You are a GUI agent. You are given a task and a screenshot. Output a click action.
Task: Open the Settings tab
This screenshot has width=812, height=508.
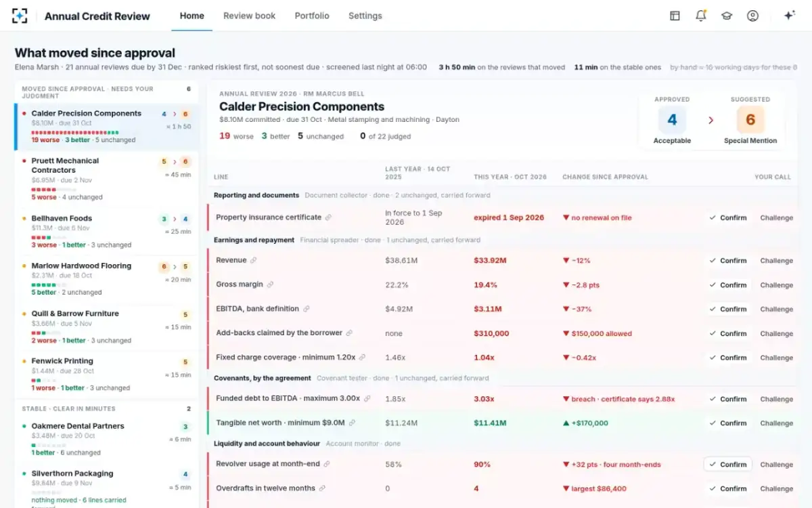coord(365,16)
